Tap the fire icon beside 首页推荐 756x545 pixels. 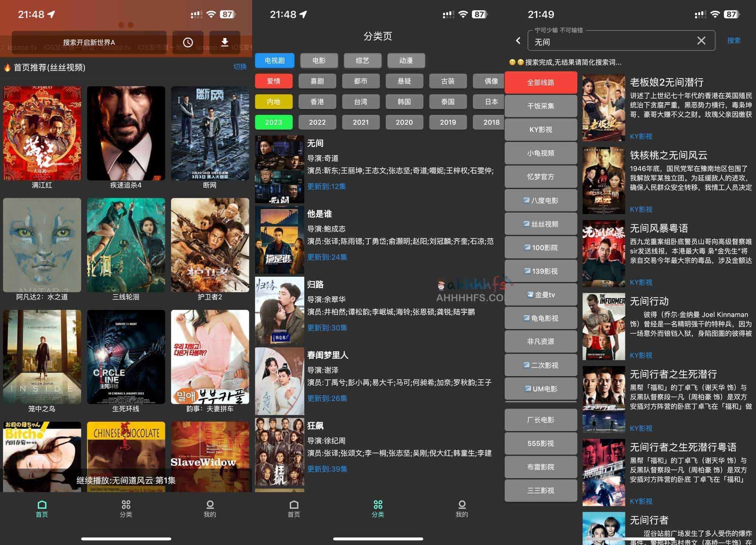point(8,67)
